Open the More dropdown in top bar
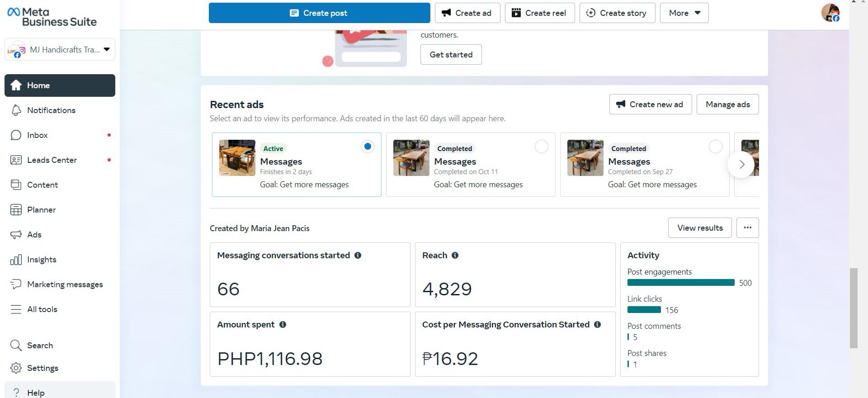The height and width of the screenshot is (398, 868). (x=684, y=13)
